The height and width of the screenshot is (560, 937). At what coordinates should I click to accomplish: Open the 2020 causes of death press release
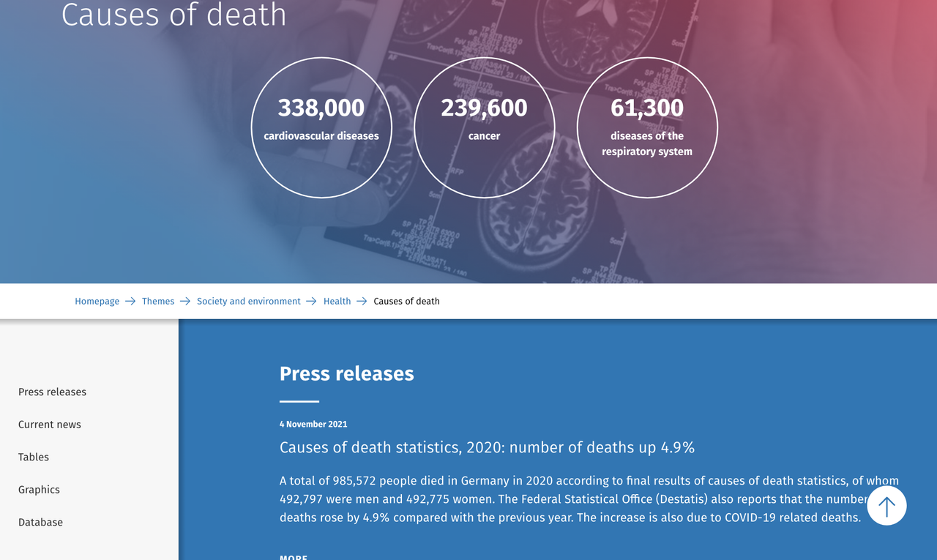click(487, 447)
